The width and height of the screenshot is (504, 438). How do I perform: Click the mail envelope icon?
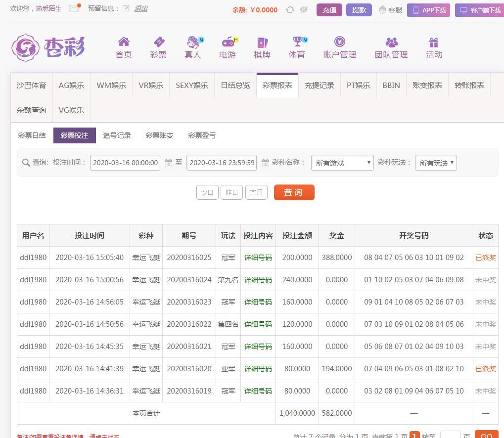tap(74, 8)
